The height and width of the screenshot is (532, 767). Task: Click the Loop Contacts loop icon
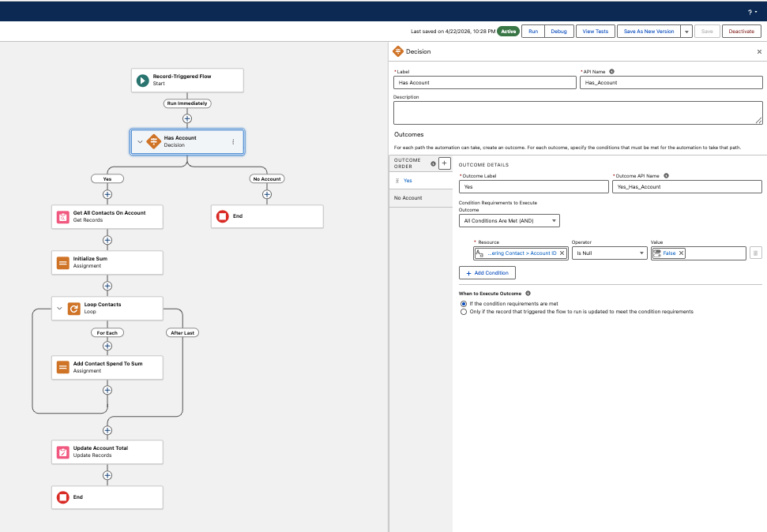(x=74, y=309)
